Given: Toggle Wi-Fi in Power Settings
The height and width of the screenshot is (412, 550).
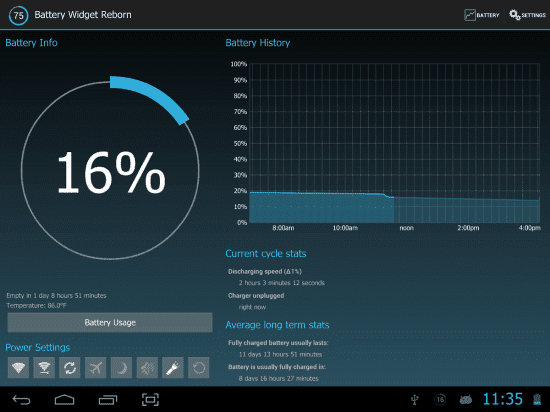Looking at the screenshot, I should tap(18, 367).
